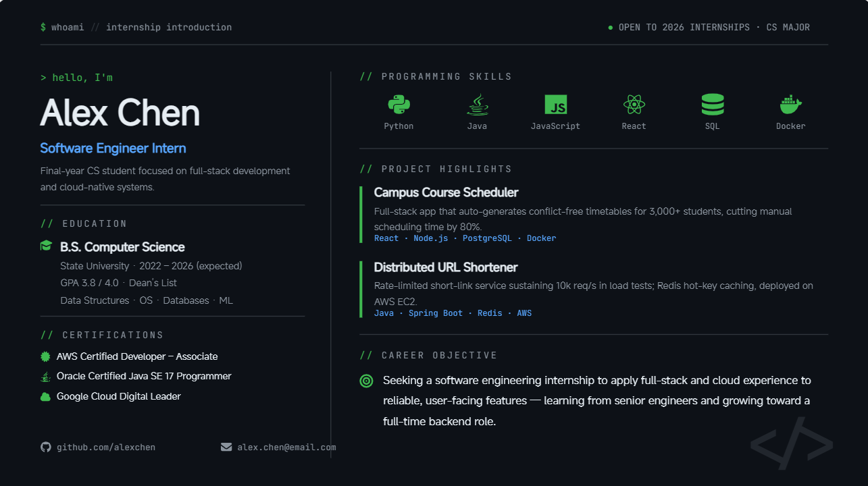The width and height of the screenshot is (868, 486).
Task: Click 'Google Cloud Digital Leader' text
Action: click(119, 396)
